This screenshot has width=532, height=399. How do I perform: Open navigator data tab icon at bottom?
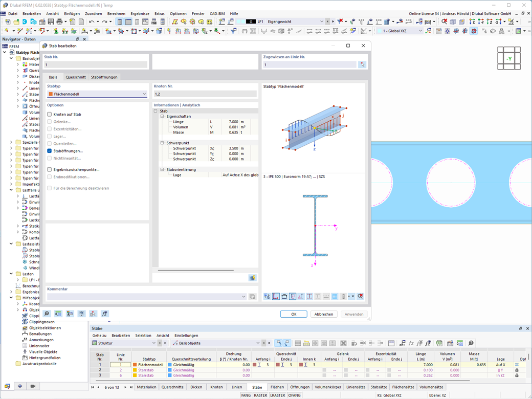(x=7, y=386)
